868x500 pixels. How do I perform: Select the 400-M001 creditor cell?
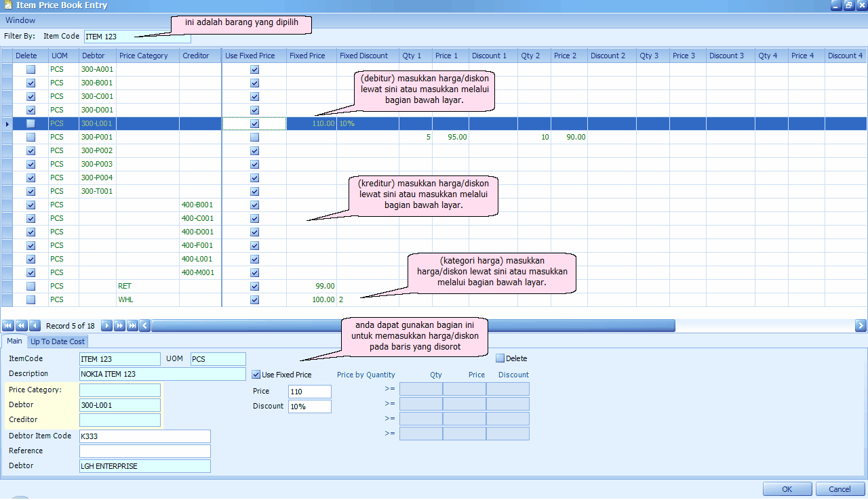pyautogui.click(x=200, y=272)
